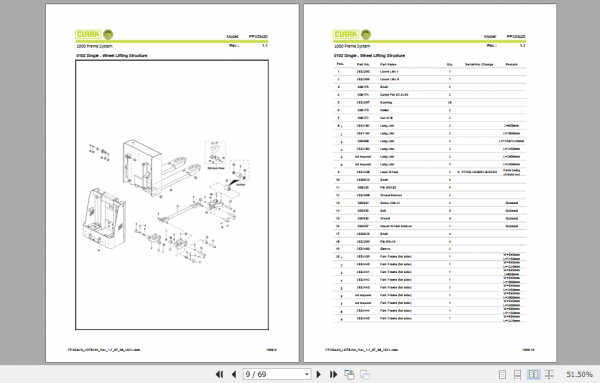This screenshot has width=600, height=383.
Task: Switch to single page view
Action: click(x=502, y=375)
